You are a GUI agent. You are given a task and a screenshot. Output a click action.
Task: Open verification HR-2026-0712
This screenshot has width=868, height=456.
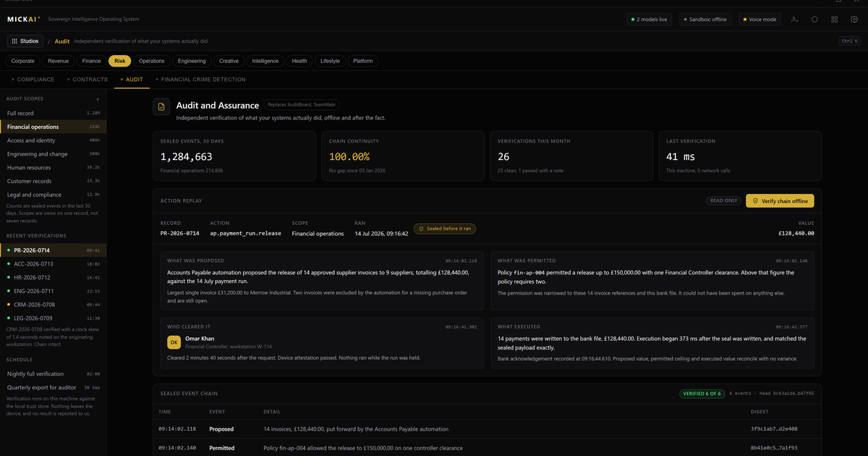coord(53,277)
